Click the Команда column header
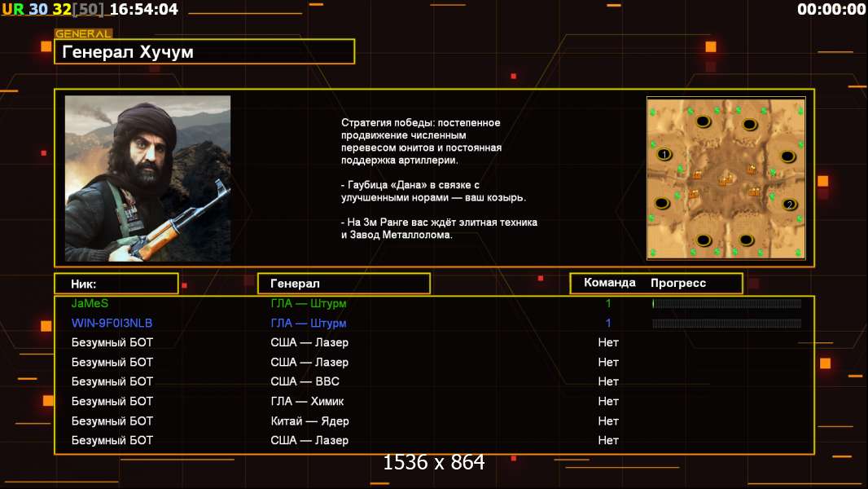This screenshot has width=868, height=489. [x=610, y=283]
